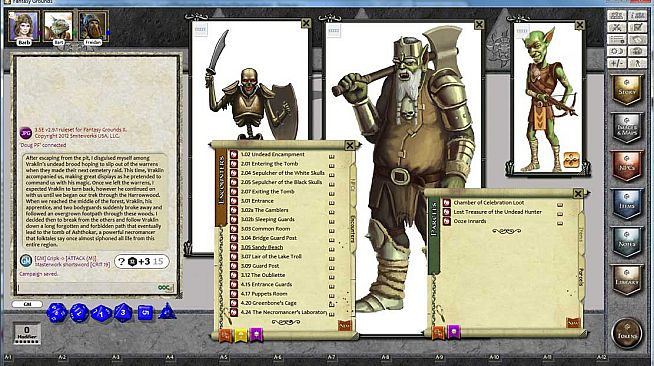
Task: Close the Encounters list window
Action: (350, 145)
